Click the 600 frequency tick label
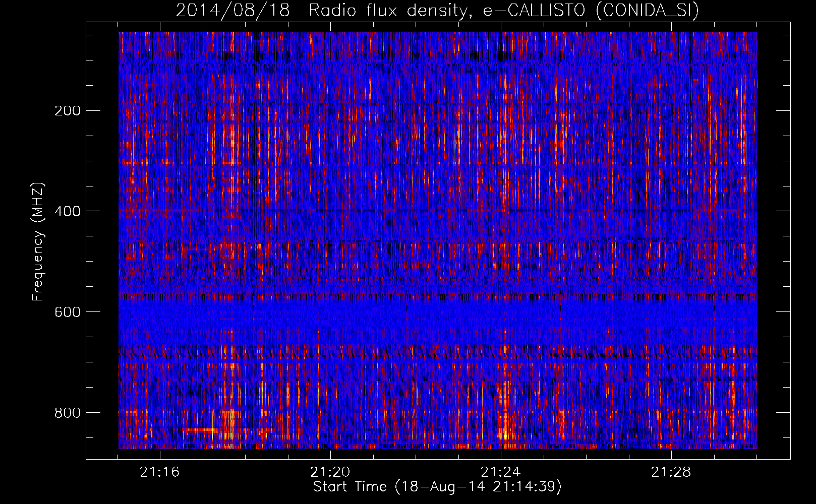The width and height of the screenshot is (816, 504). 68,312
